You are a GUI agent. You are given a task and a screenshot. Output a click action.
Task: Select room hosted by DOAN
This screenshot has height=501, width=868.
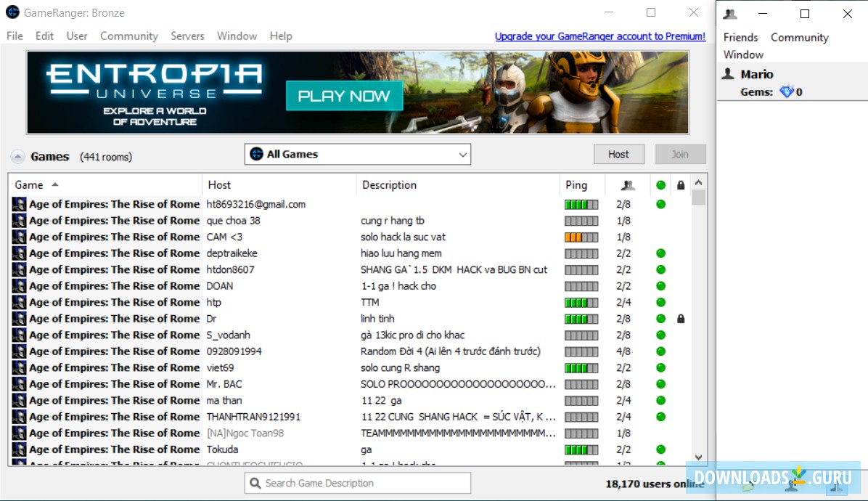pyautogui.click(x=351, y=285)
